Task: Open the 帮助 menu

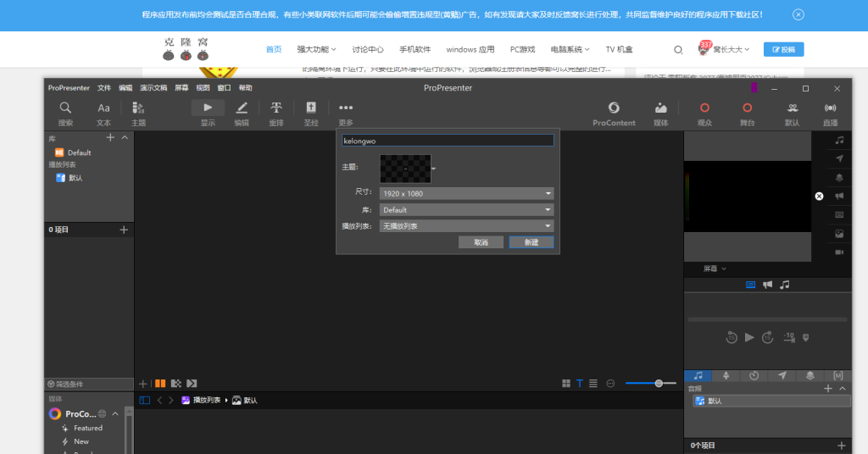Action: (245, 88)
